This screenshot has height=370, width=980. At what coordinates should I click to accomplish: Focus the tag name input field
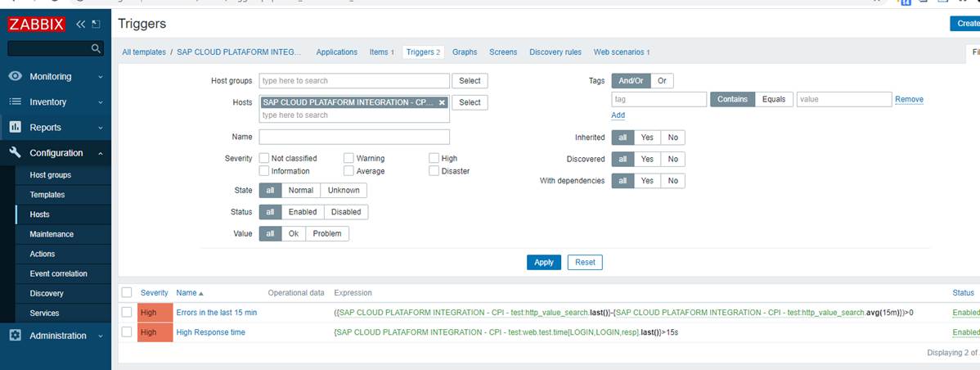pos(659,99)
